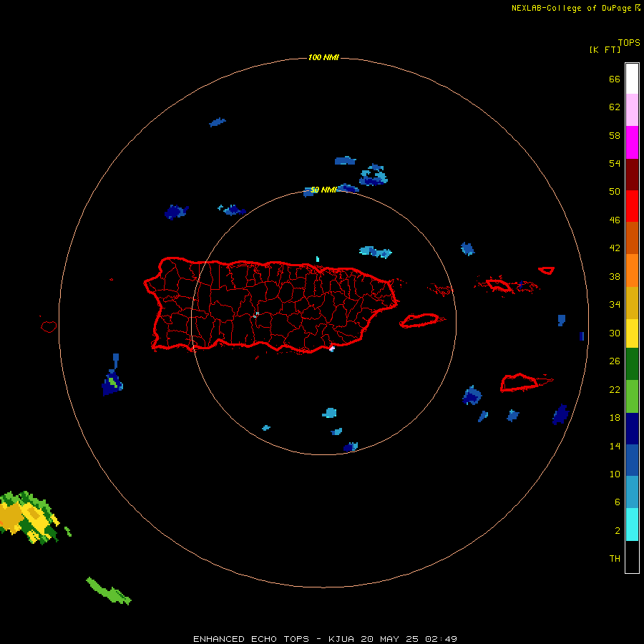Click the bright red legend swatch

point(632,206)
